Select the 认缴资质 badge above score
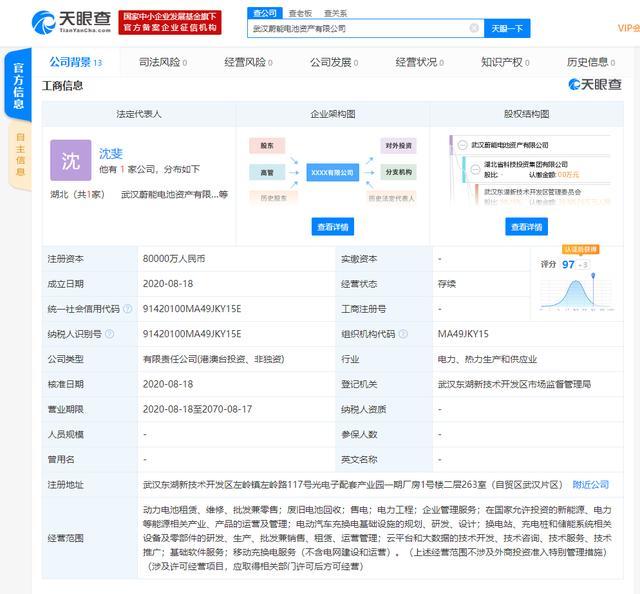 coord(581,249)
